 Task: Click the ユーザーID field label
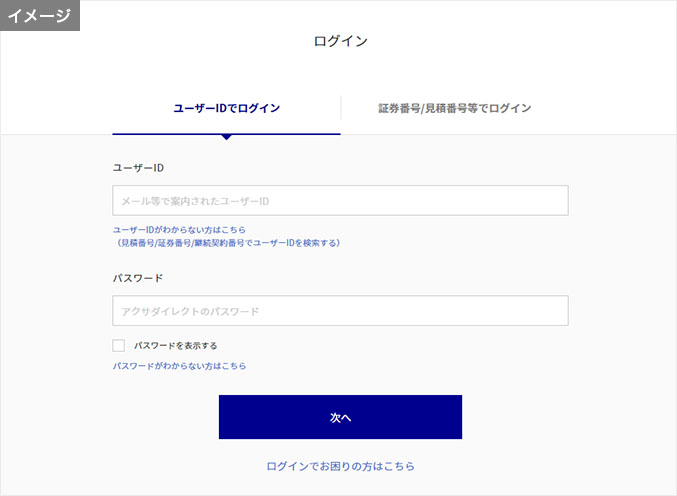(x=138, y=168)
